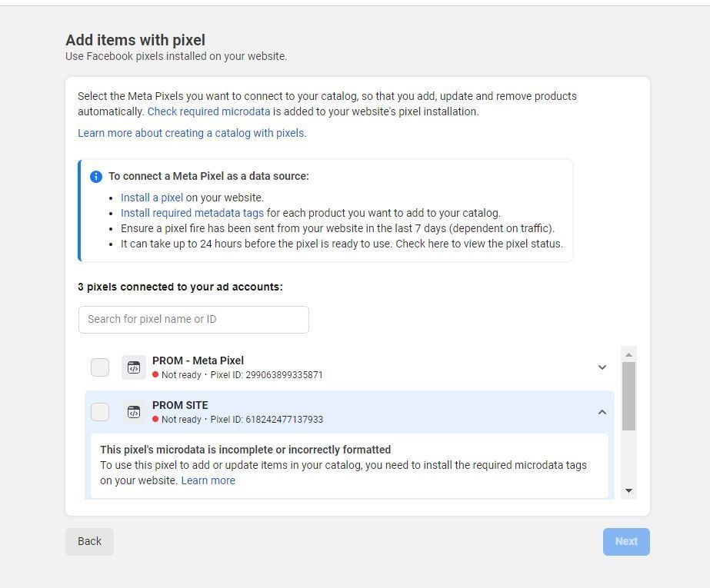Open the 'Check required microdata' link
The width and height of the screenshot is (710, 588).
click(x=208, y=111)
